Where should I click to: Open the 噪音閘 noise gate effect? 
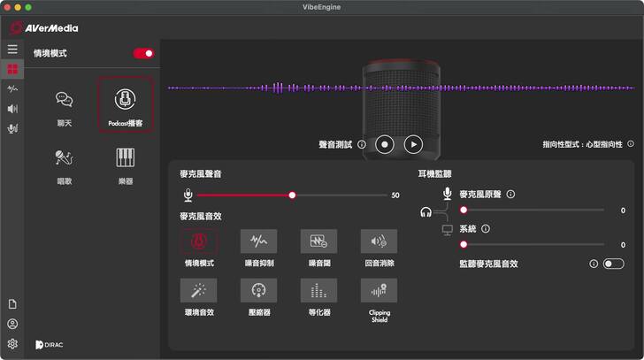coord(318,241)
